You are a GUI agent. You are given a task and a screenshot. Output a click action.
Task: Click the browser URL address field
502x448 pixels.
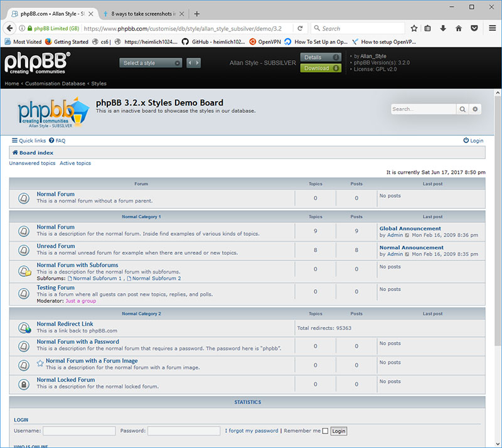tap(187, 28)
